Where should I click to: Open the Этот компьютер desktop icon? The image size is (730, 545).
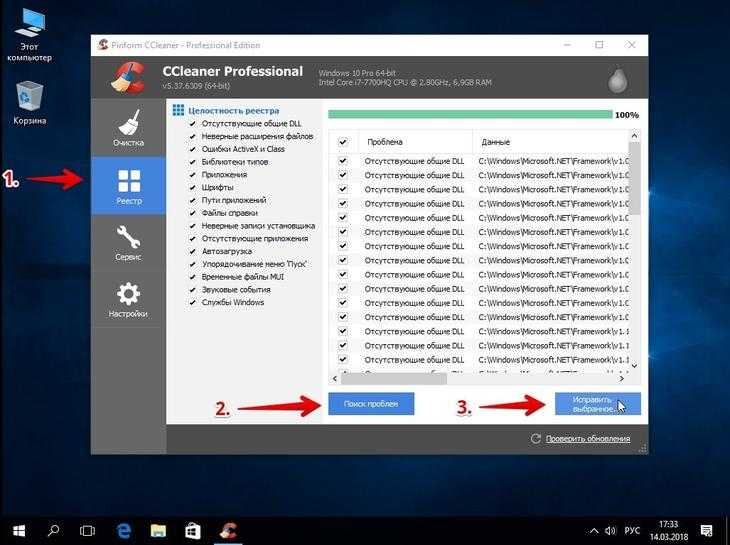pos(29,35)
